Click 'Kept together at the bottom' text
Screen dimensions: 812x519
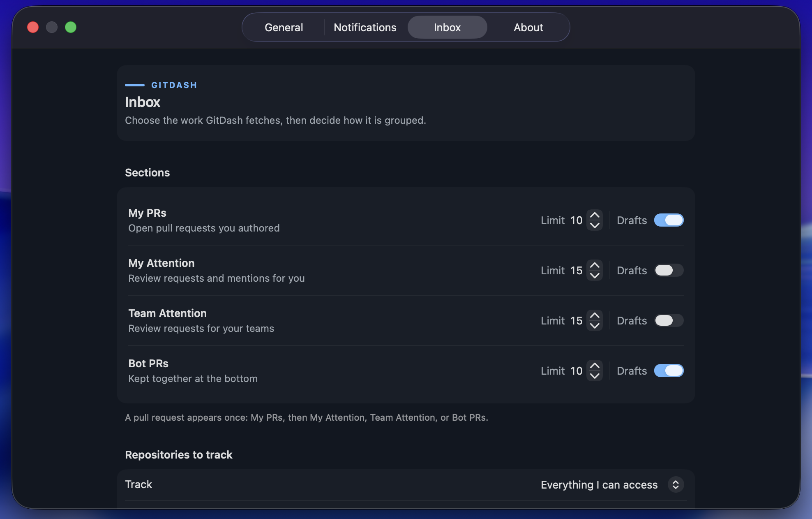click(x=193, y=379)
